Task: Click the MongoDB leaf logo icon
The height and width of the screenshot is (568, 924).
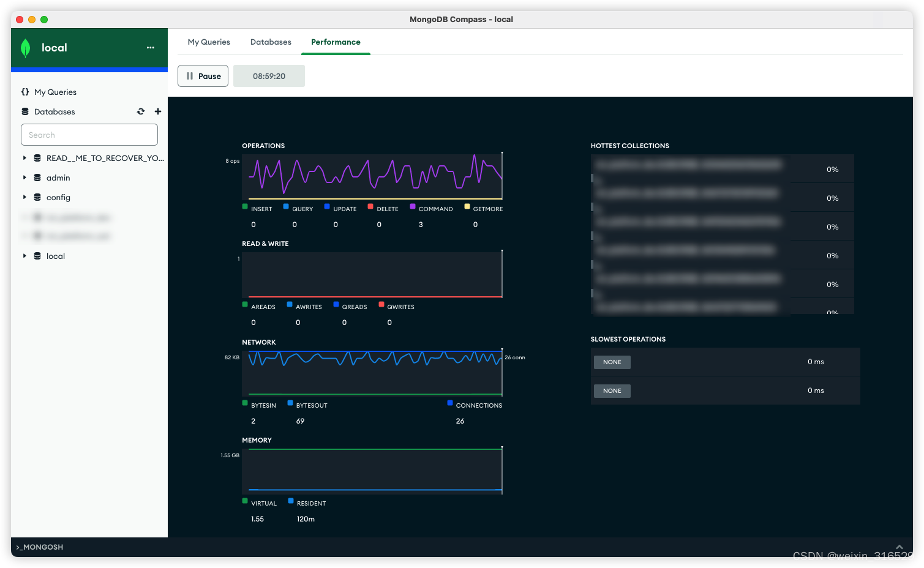Action: (x=25, y=48)
